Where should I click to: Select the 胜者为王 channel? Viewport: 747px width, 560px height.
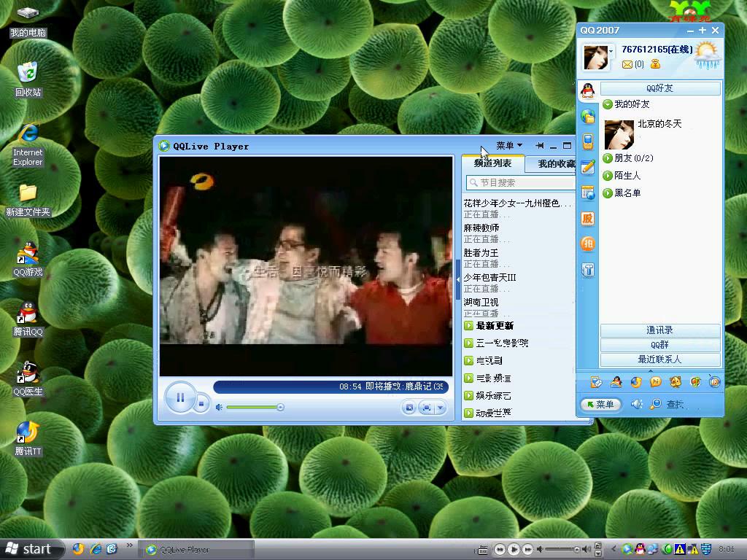pyautogui.click(x=481, y=253)
